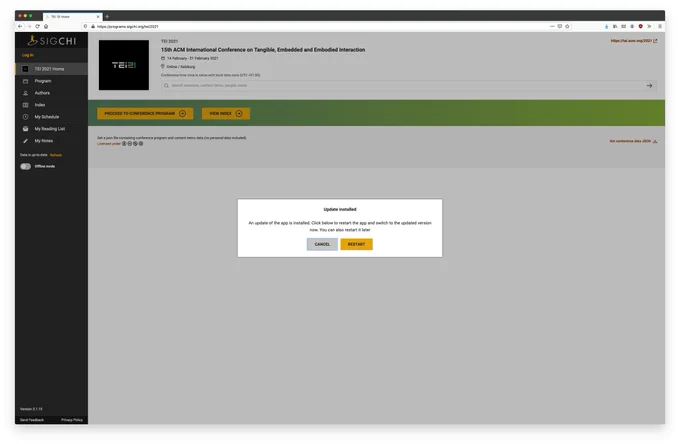The image size is (680, 444).
Task: Open TEI 2021 Home in the sidebar
Action: (51, 69)
